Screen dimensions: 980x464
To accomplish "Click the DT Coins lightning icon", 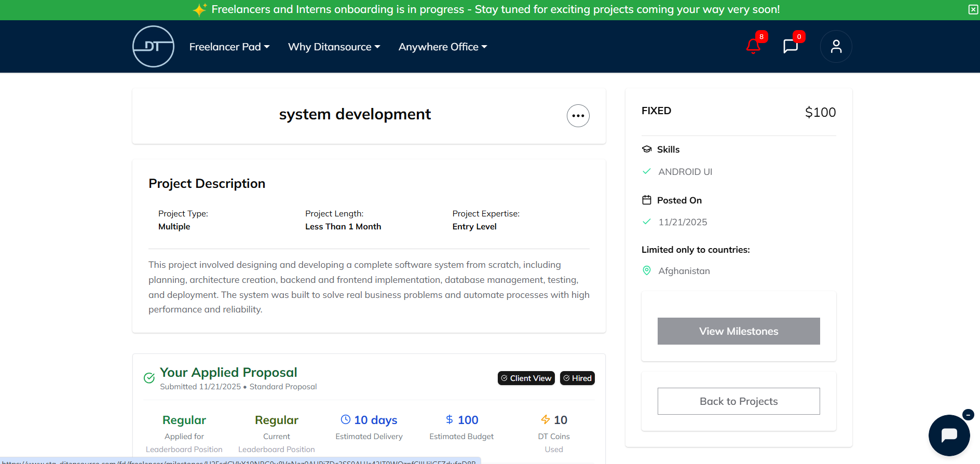I will (545, 419).
